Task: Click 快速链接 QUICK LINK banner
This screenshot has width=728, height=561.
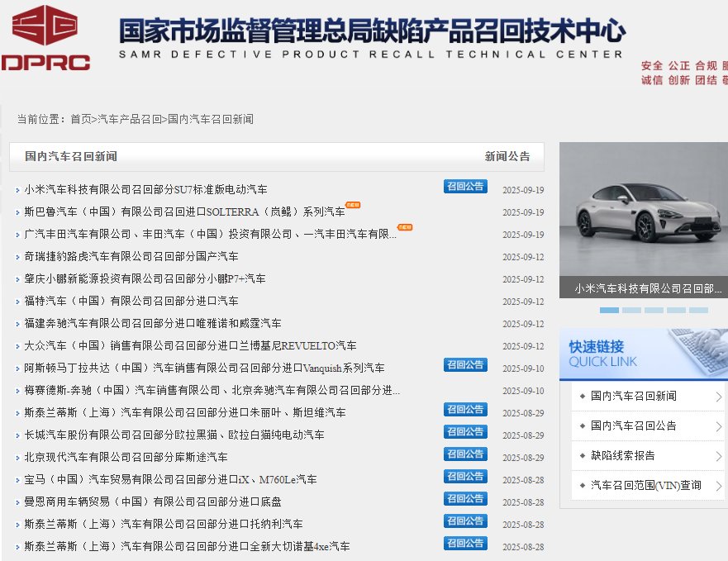Action: pyautogui.click(x=644, y=354)
